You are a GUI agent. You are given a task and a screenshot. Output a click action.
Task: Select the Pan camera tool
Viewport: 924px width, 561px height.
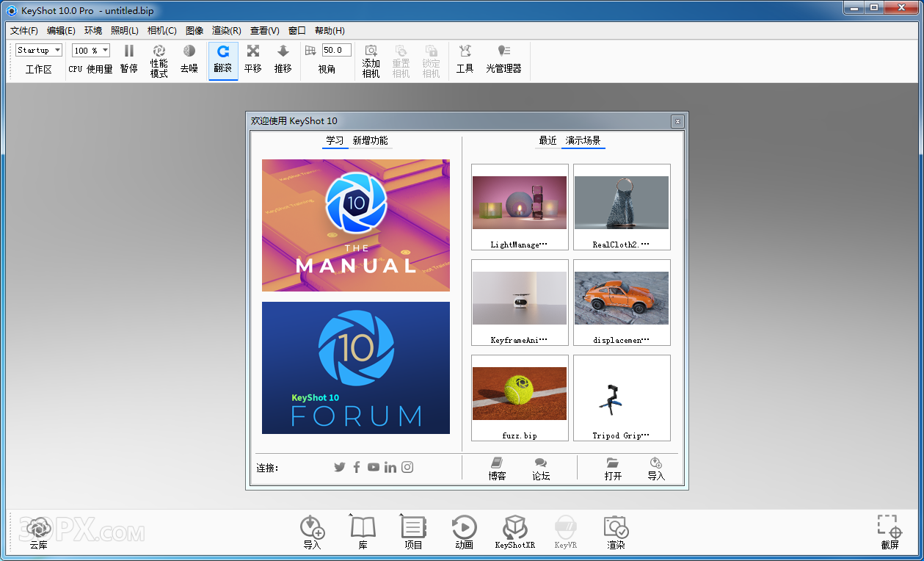coord(253,59)
